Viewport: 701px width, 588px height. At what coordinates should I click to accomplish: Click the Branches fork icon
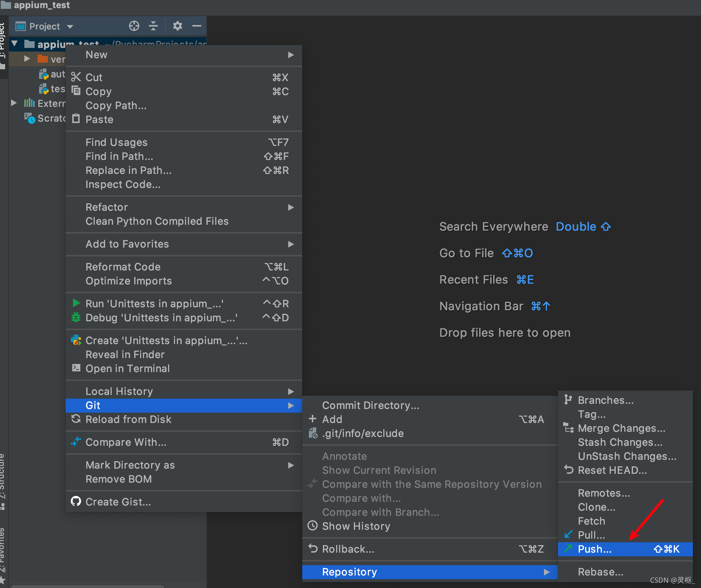[568, 400]
